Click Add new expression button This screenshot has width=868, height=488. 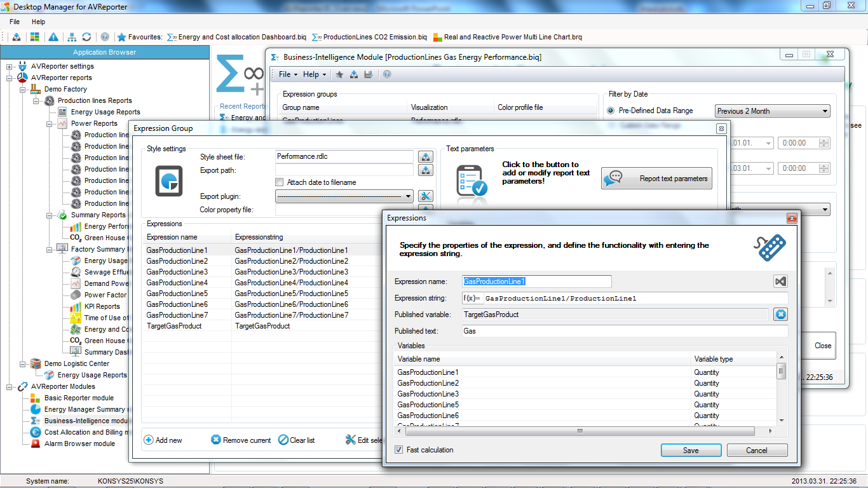pyautogui.click(x=163, y=440)
